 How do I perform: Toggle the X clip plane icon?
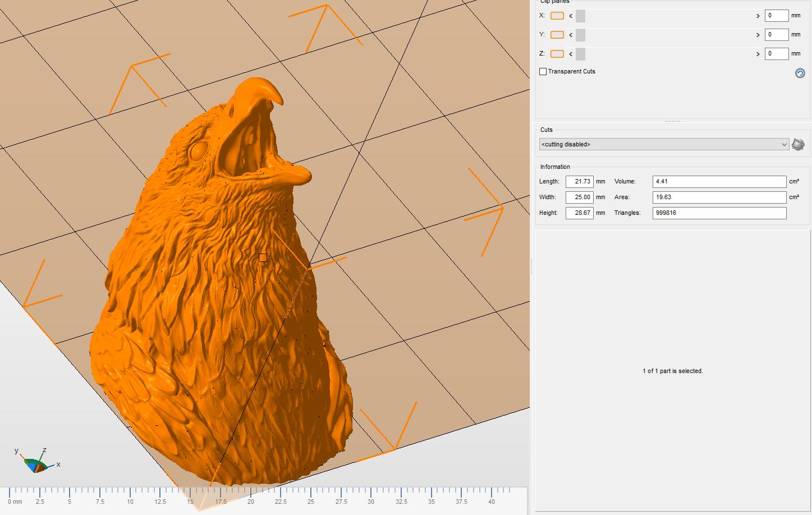pos(557,16)
